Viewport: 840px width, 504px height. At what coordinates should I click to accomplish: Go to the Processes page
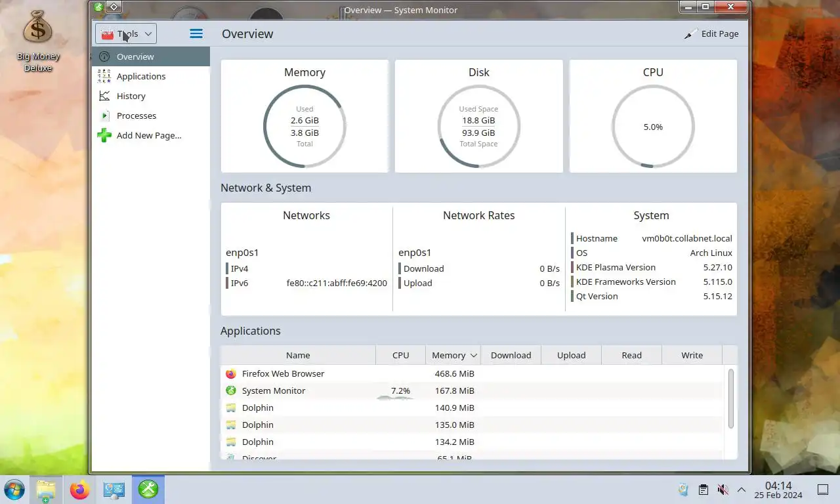point(151,115)
